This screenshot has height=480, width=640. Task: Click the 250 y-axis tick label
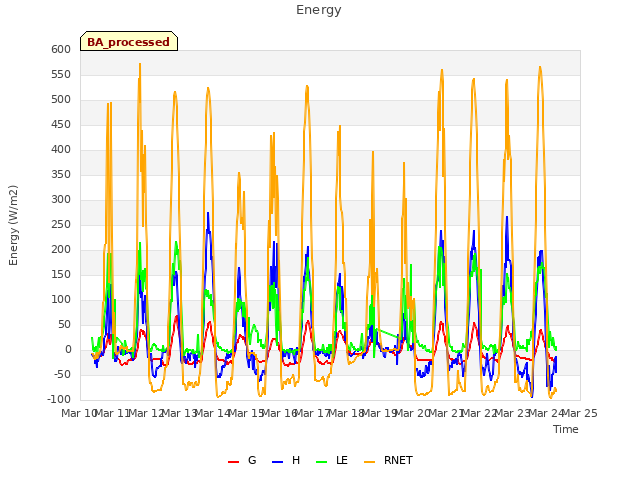(x=61, y=224)
